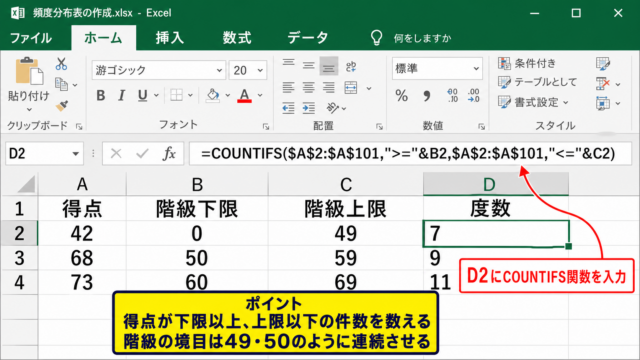Image resolution: width=640 pixels, height=360 pixels.
Task: Click the Format cells icon
Action: click(603, 103)
